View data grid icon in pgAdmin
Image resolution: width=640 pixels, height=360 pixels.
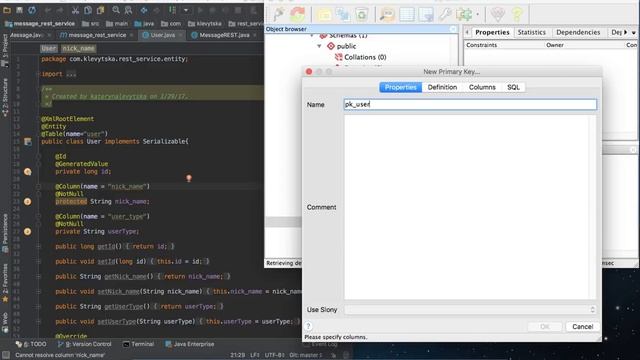407,15
